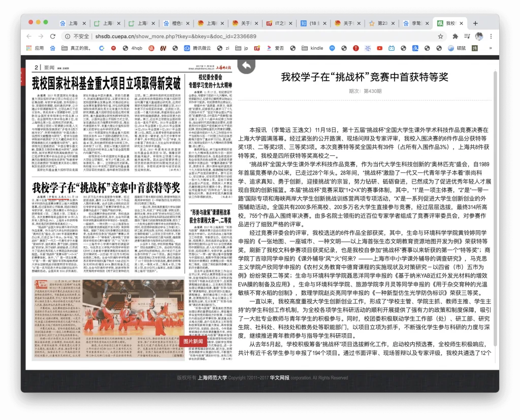
Task: Show hidden bookmarks with » chevron
Action: (x=491, y=48)
